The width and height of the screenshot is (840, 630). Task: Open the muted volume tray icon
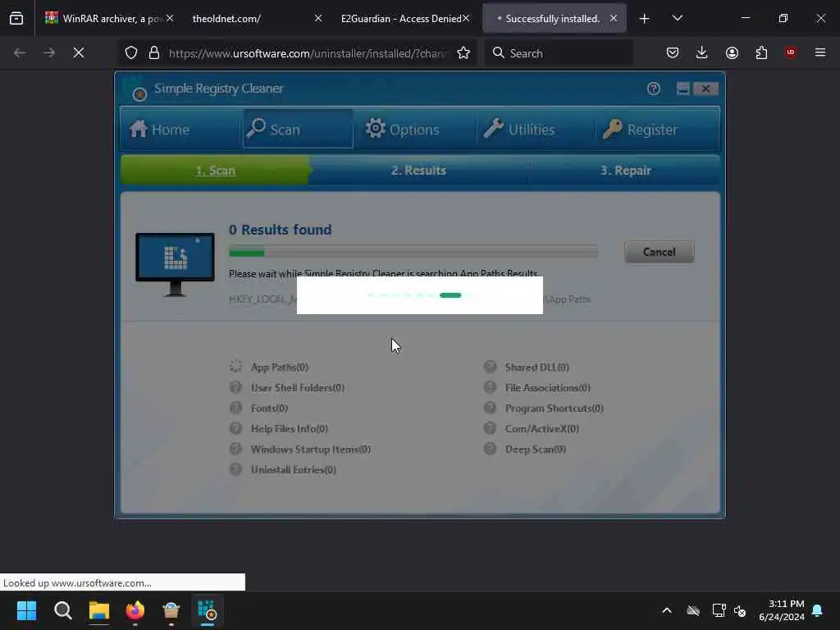click(x=740, y=610)
